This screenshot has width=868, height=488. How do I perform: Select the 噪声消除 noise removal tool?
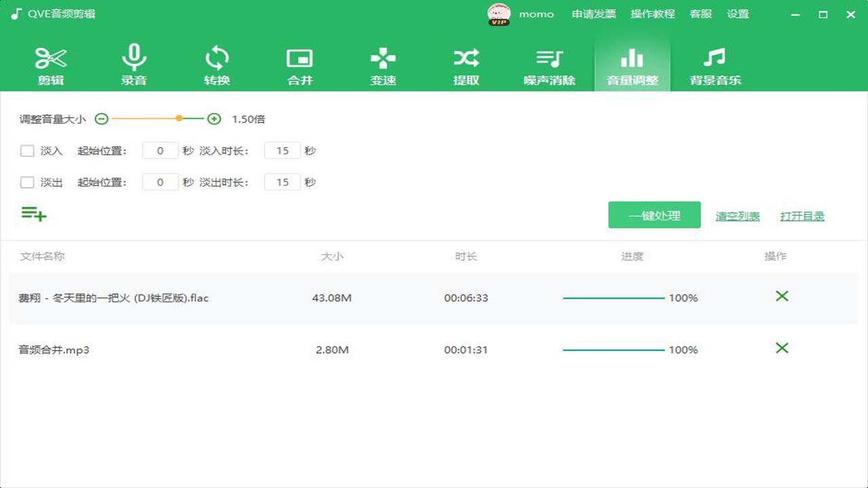click(x=549, y=64)
